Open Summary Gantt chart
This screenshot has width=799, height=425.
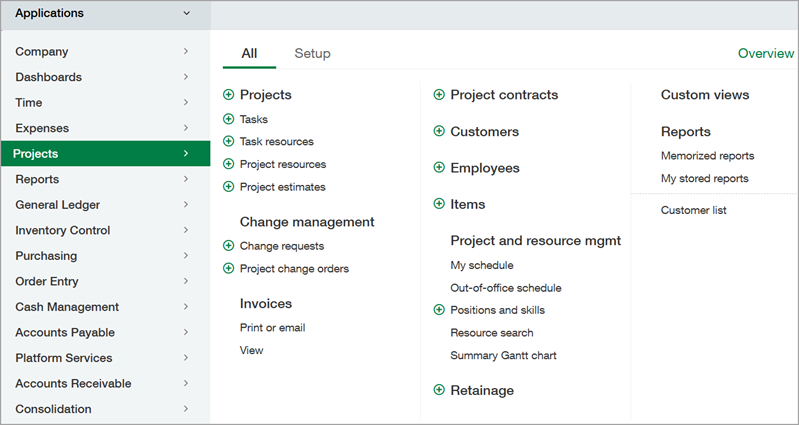(503, 355)
